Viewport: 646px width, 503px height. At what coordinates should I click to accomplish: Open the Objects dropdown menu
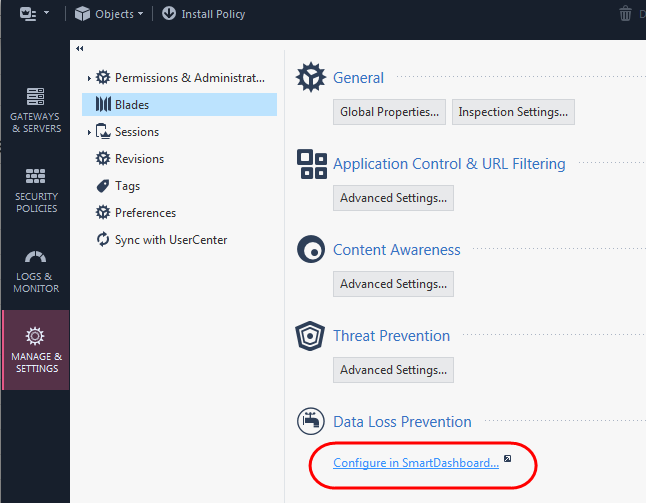tap(109, 14)
